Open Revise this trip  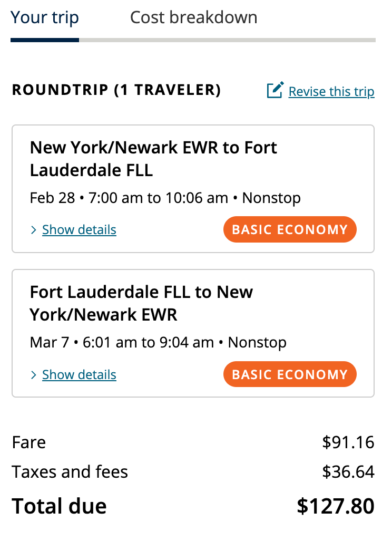click(331, 91)
